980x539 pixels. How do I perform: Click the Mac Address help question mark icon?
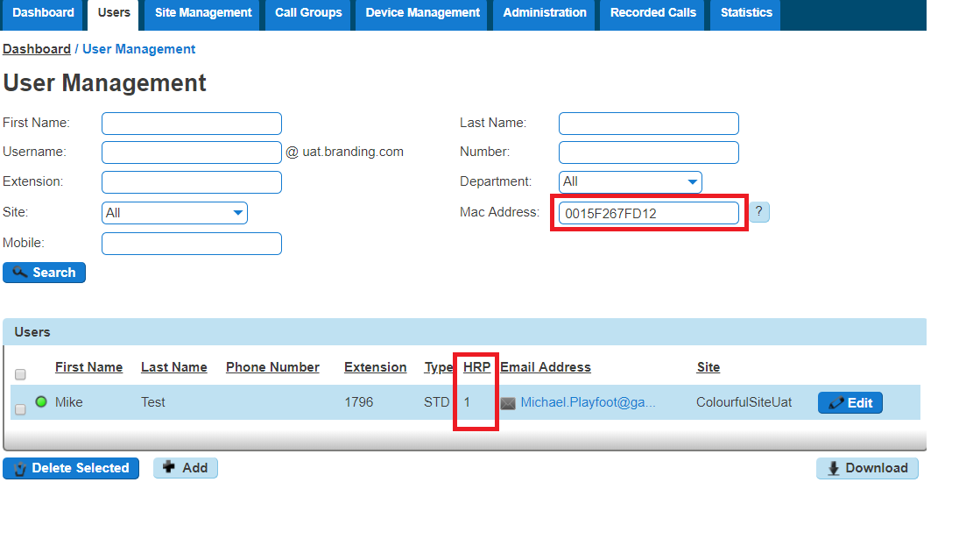point(758,212)
